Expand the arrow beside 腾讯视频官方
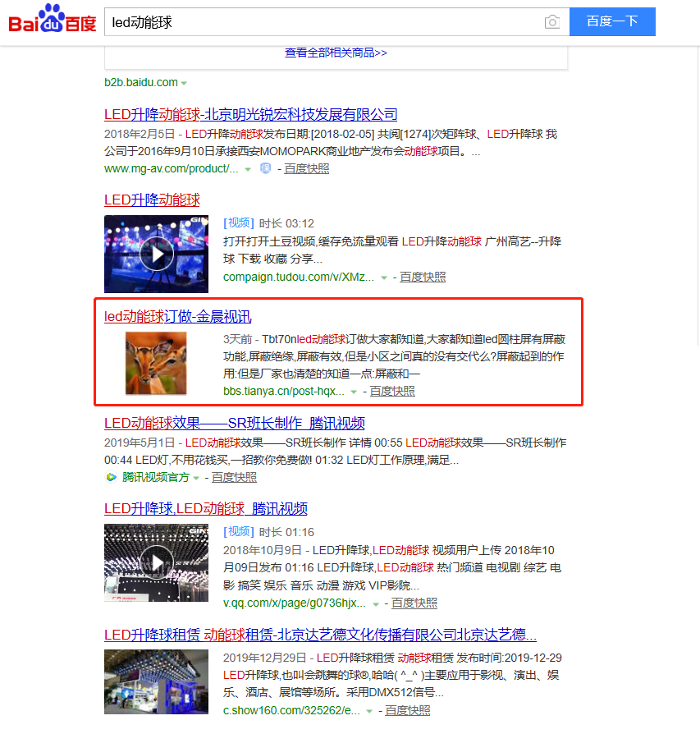Screen dimensions: 700x734 [196, 478]
